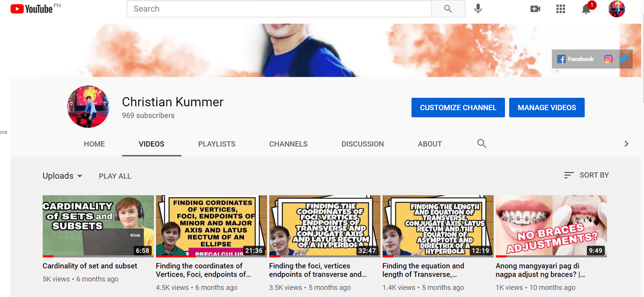Open the YouTube apps grid icon
This screenshot has width=644, height=297.
(x=561, y=9)
